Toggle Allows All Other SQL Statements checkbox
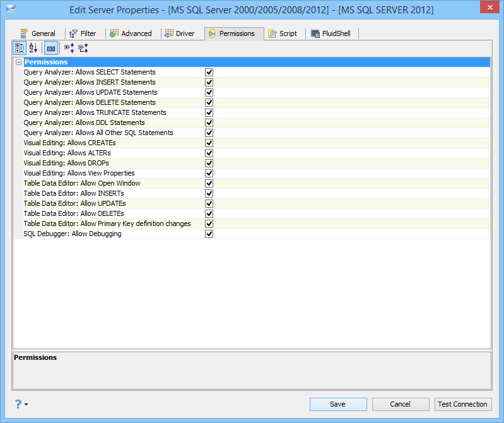Viewport: 504px width, 423px height. (x=209, y=133)
